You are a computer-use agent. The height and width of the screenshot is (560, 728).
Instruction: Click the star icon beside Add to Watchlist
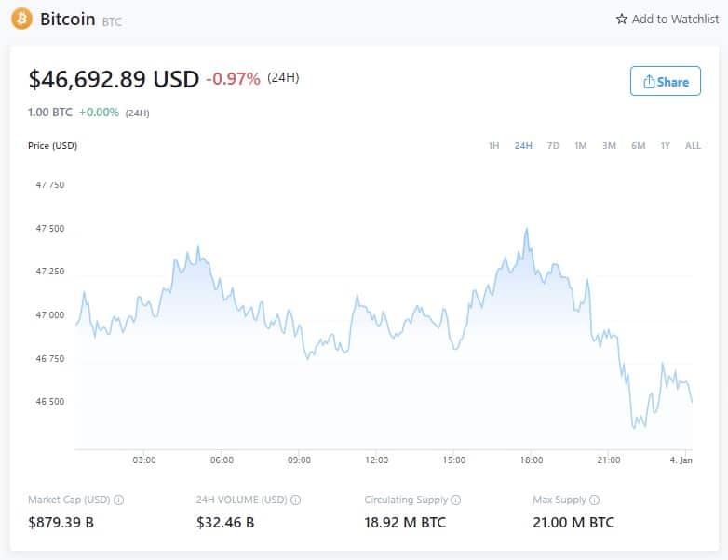[x=621, y=19]
